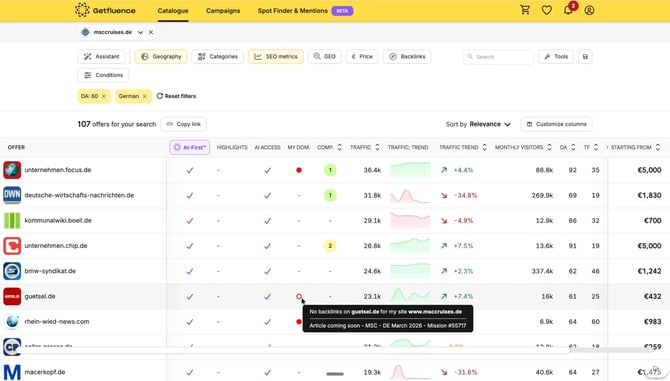Switch to Campaigns tab
This screenshot has width=670, height=381.
pos(223,11)
